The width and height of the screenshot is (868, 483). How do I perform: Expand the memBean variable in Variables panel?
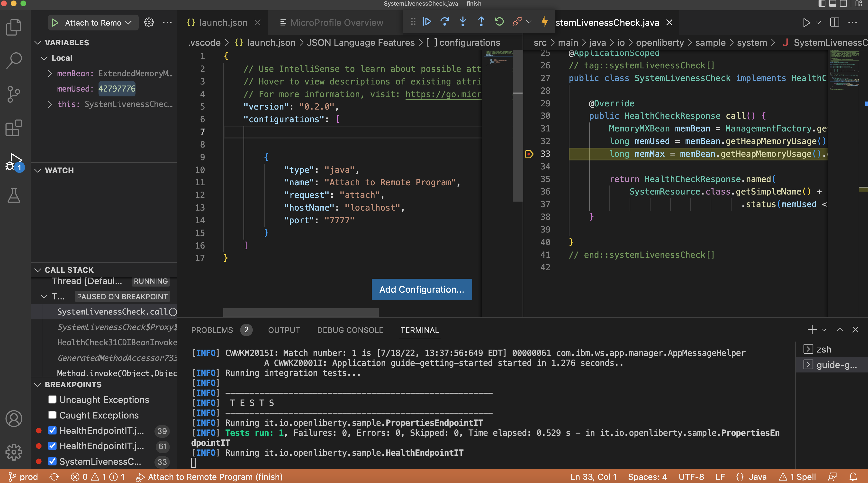click(50, 73)
